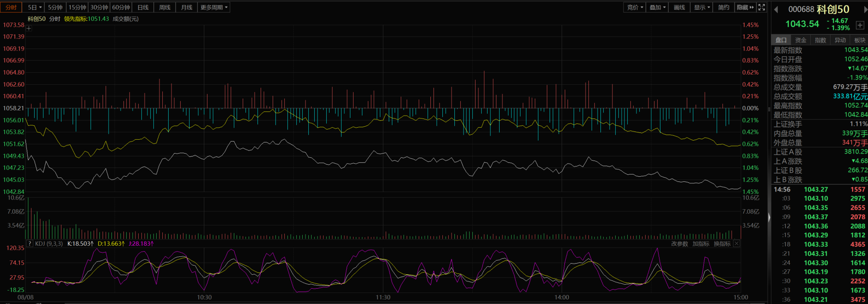Click the small plus icon in chart corner
This screenshot has height=304, width=868.
click(29, 28)
